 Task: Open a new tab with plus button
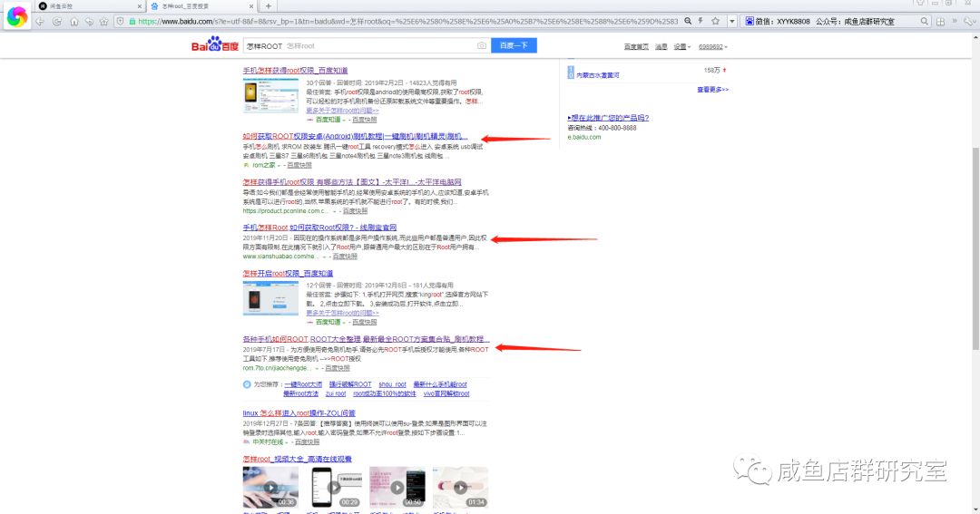(x=268, y=6)
